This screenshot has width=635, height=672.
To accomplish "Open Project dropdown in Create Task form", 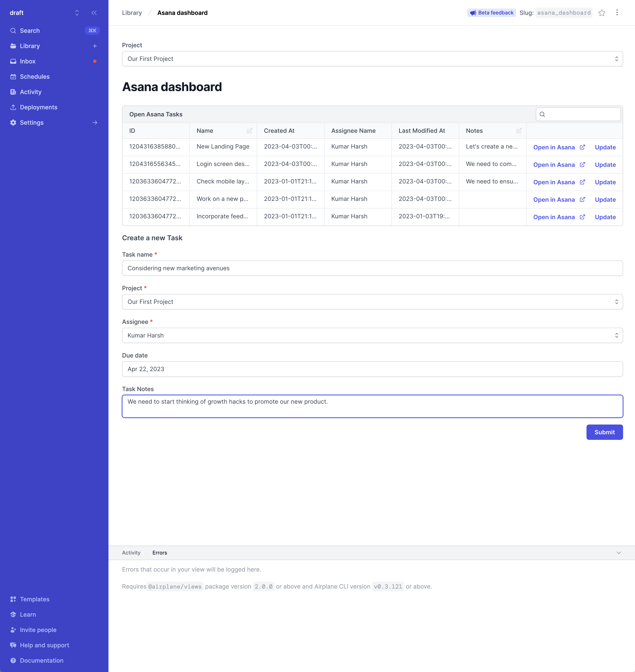I will tap(372, 302).
